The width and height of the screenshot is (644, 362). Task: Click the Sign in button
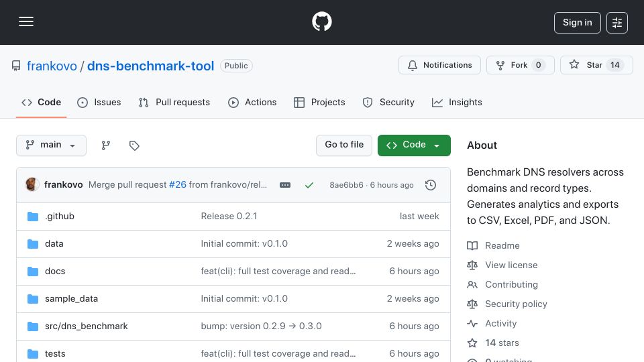coord(577,23)
